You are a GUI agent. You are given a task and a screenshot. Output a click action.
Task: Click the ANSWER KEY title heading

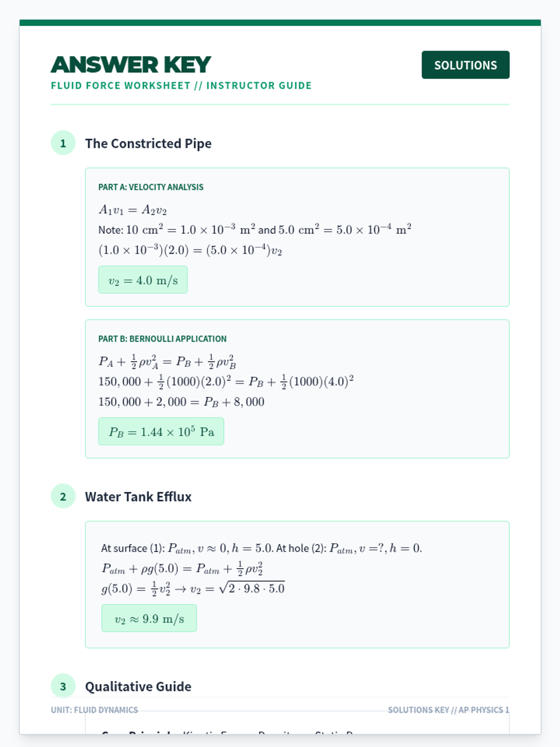tap(131, 65)
